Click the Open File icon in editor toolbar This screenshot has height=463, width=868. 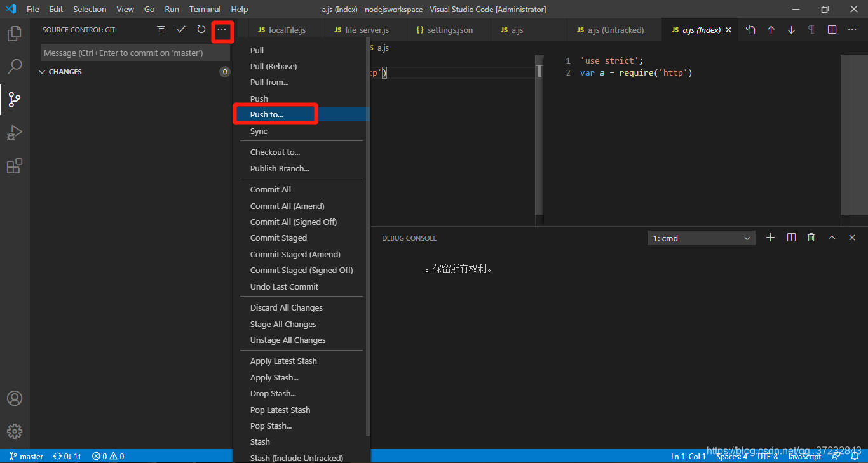(750, 30)
